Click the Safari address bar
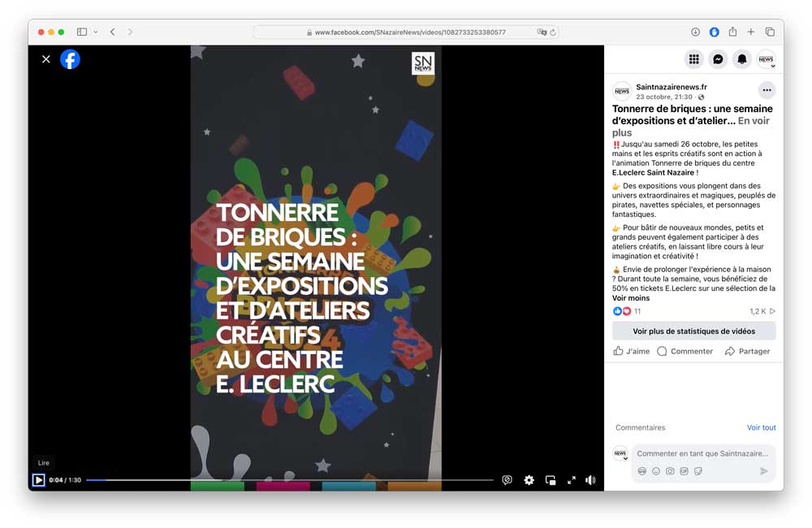The width and height of the screenshot is (812, 528). coord(405,32)
